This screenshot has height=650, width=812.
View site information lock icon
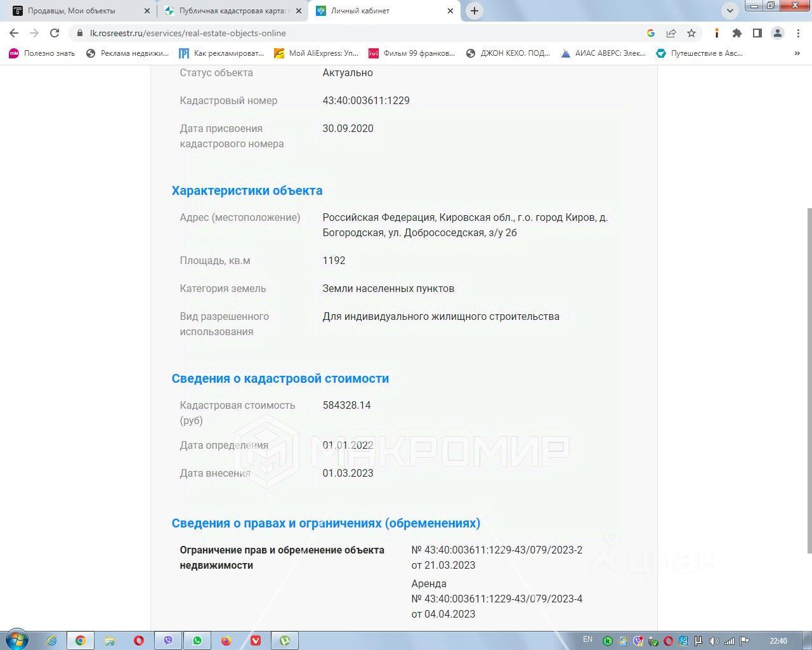tap(79, 33)
